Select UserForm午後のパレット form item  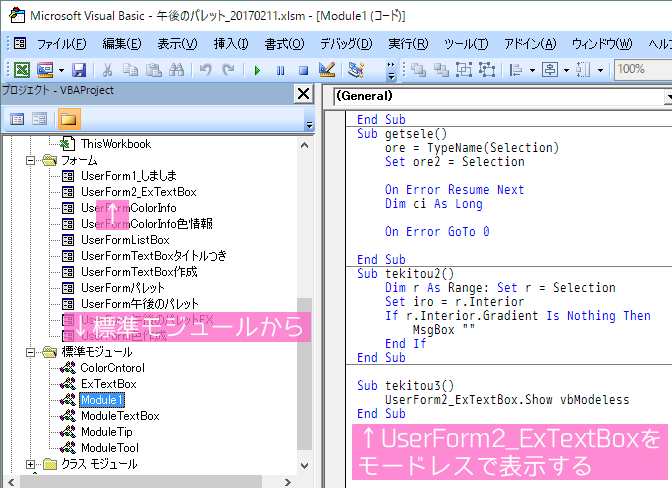(x=140, y=304)
